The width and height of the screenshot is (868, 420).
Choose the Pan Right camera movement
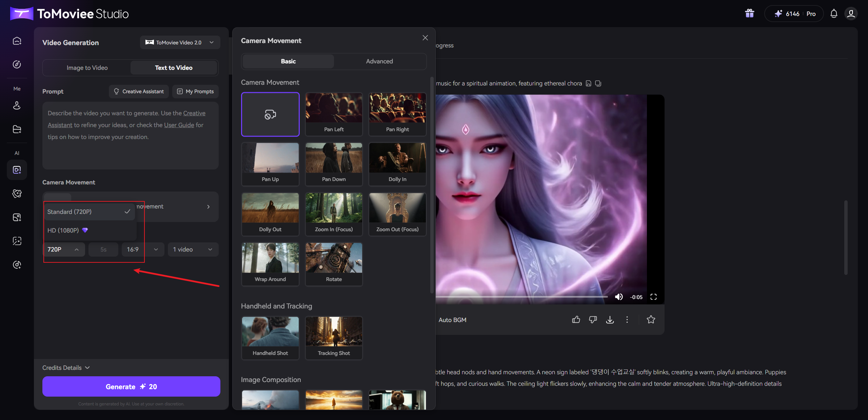tap(397, 114)
